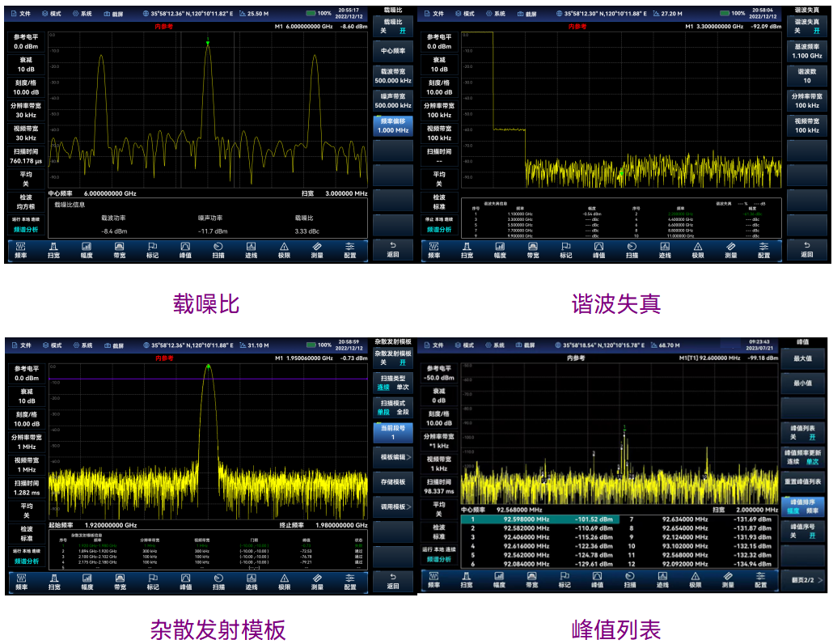Click the 存储模板 button

click(x=393, y=482)
